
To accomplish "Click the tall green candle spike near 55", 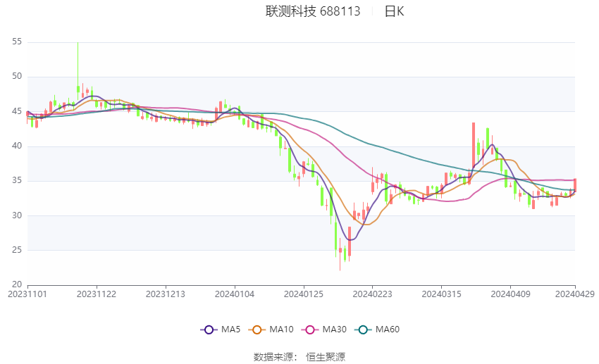I will (x=78, y=67).
